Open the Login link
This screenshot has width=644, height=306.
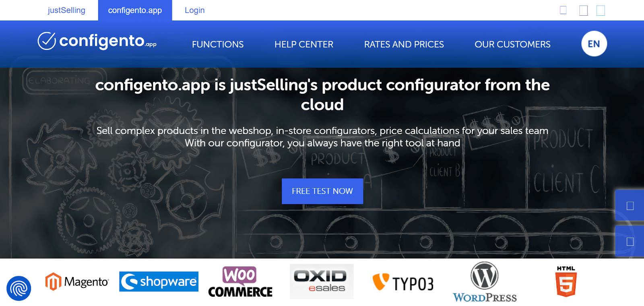coord(194,10)
